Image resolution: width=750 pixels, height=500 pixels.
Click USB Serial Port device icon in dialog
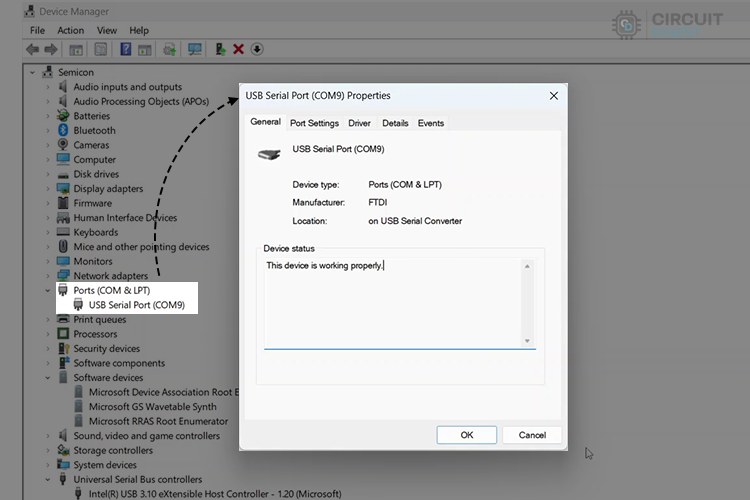(x=269, y=154)
